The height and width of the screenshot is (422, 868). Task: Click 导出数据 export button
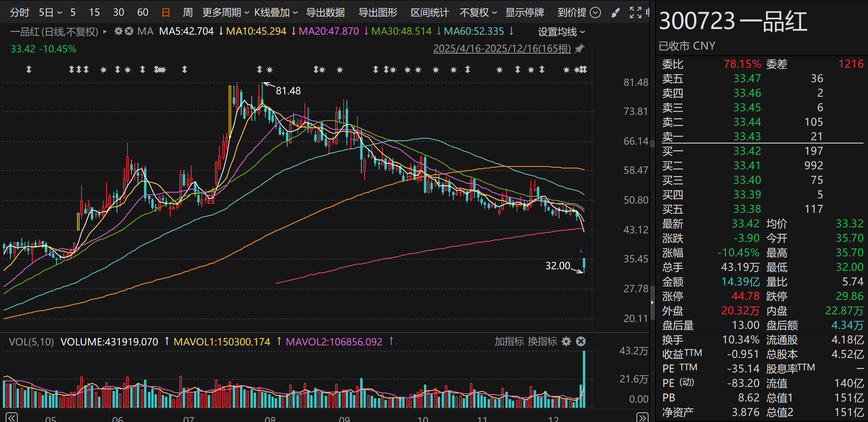325,13
